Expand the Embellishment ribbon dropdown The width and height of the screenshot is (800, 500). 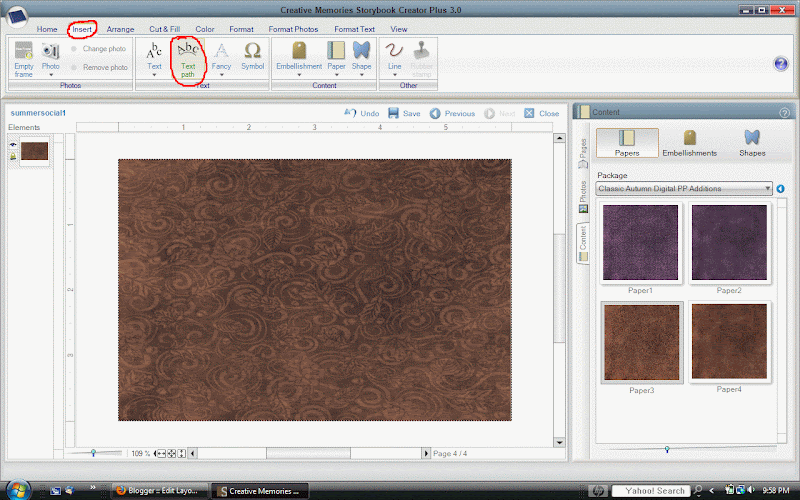tap(299, 76)
